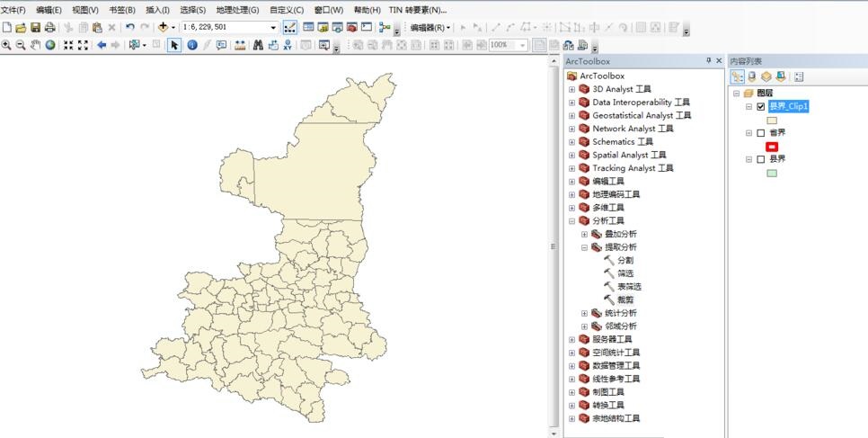Click the Full Extent globe icon
Viewport: 868px width, 438px height.
tap(50, 45)
